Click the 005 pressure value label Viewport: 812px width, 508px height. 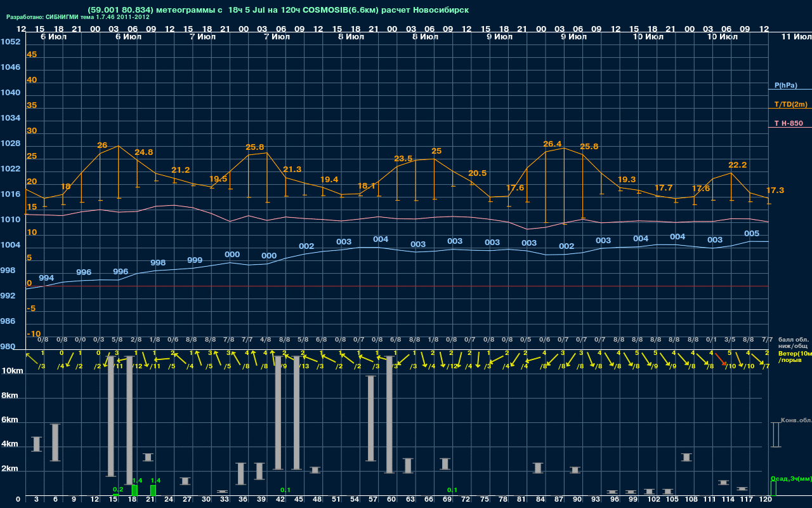point(752,234)
